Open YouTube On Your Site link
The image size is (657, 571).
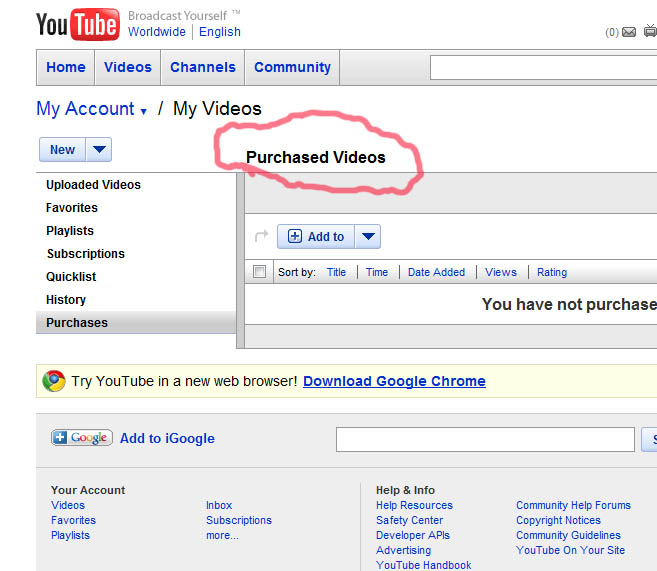click(570, 550)
